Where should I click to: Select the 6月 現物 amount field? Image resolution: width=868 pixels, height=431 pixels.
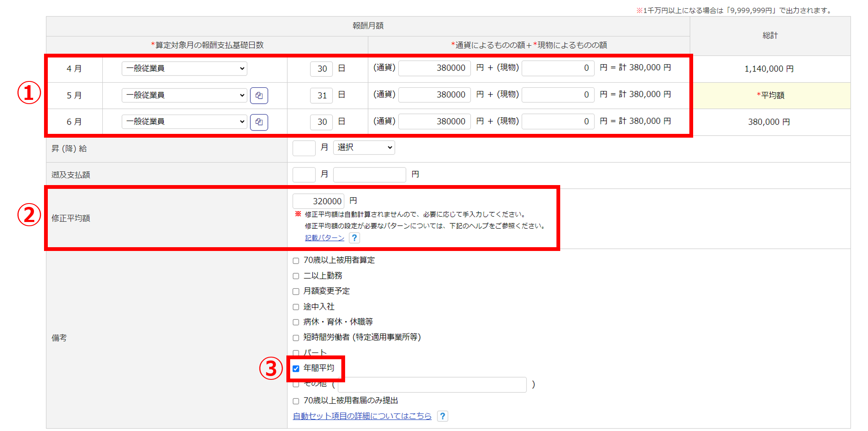pos(558,122)
